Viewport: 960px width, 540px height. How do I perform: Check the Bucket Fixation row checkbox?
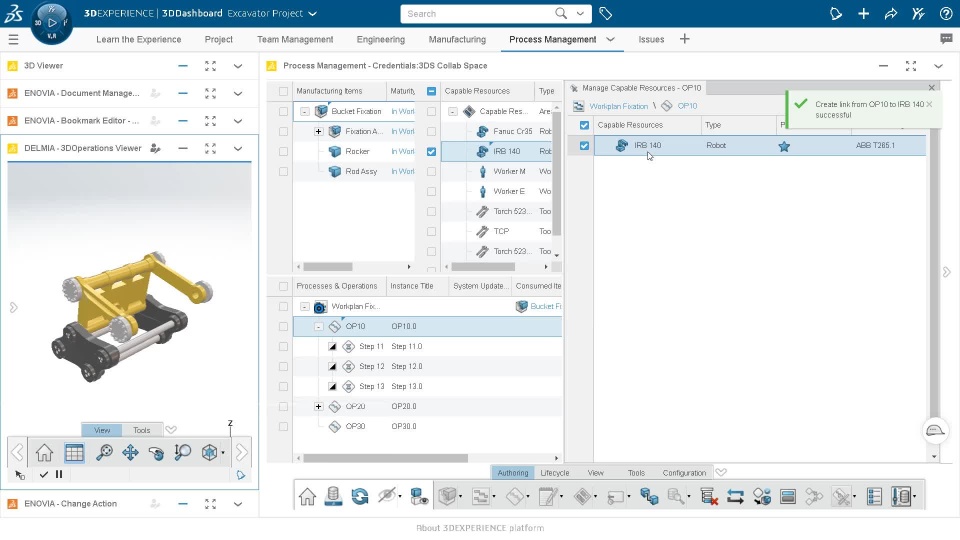pos(283,111)
